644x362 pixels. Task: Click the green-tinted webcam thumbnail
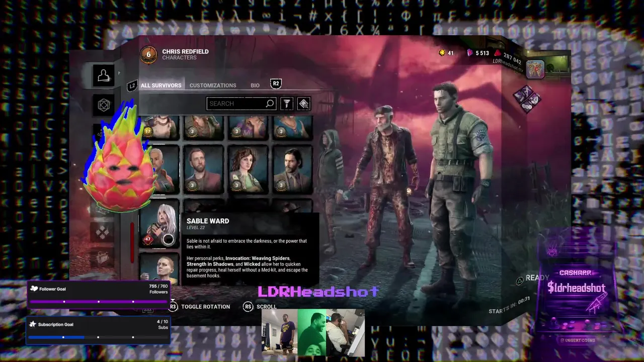coord(312,333)
